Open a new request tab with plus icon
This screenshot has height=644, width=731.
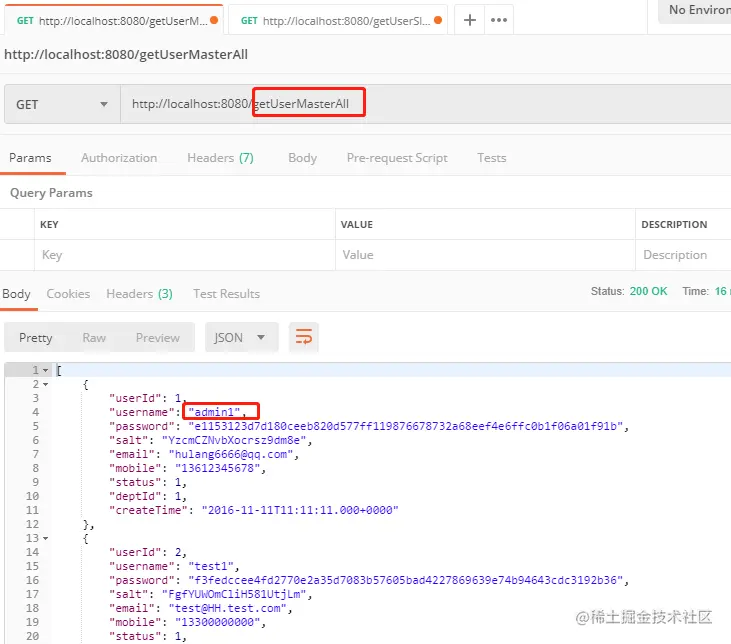[x=469, y=20]
